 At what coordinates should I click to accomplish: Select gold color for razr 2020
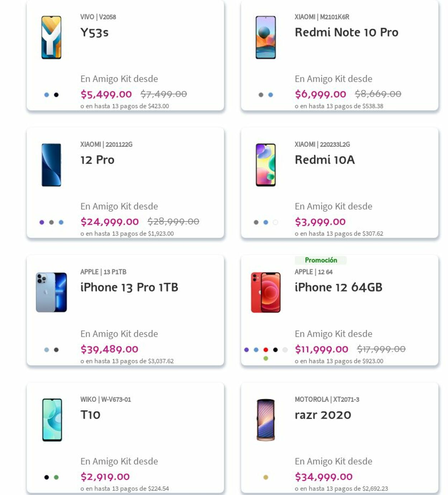(x=266, y=477)
